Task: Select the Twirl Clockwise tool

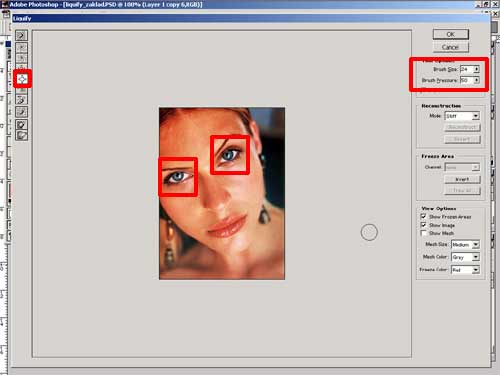Action: pos(21,48)
